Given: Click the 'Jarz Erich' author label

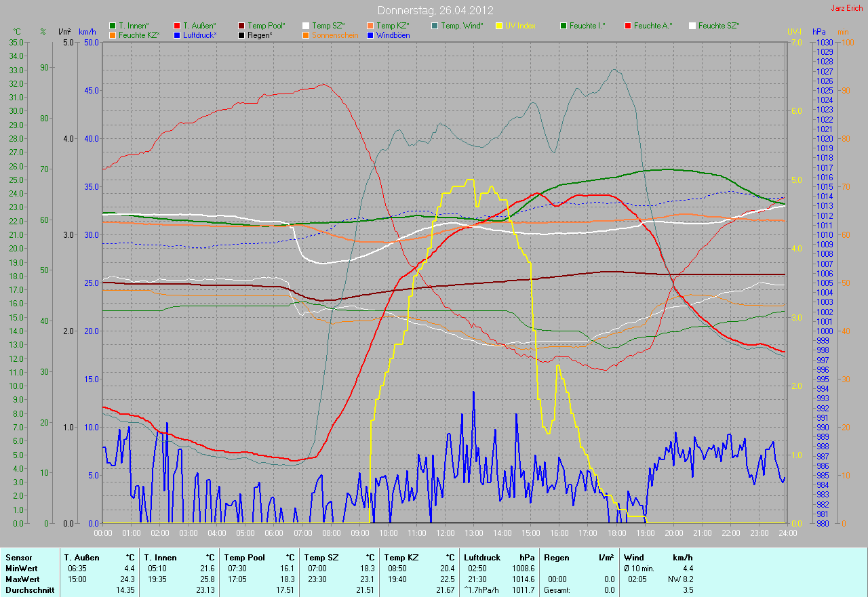Looking at the screenshot, I should pyautogui.click(x=846, y=8).
